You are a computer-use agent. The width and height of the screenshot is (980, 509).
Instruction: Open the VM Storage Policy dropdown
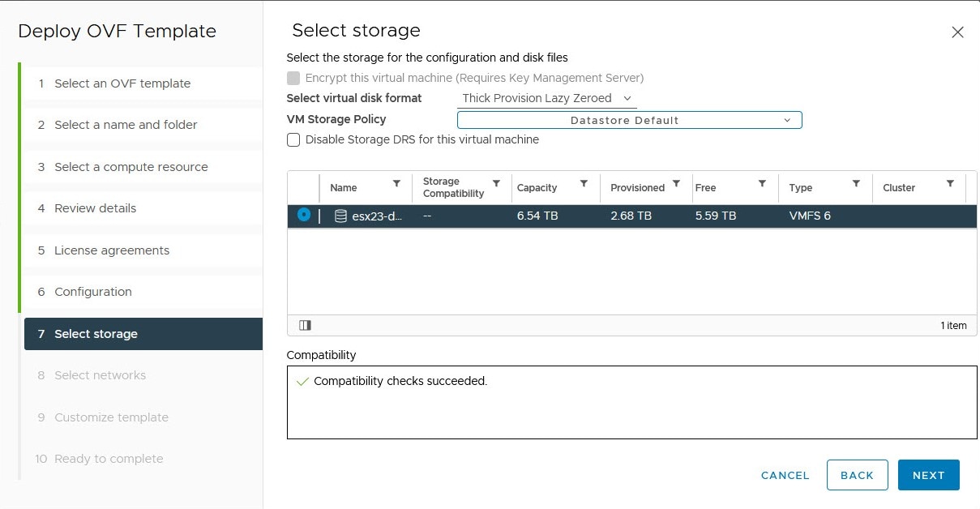[x=630, y=120]
